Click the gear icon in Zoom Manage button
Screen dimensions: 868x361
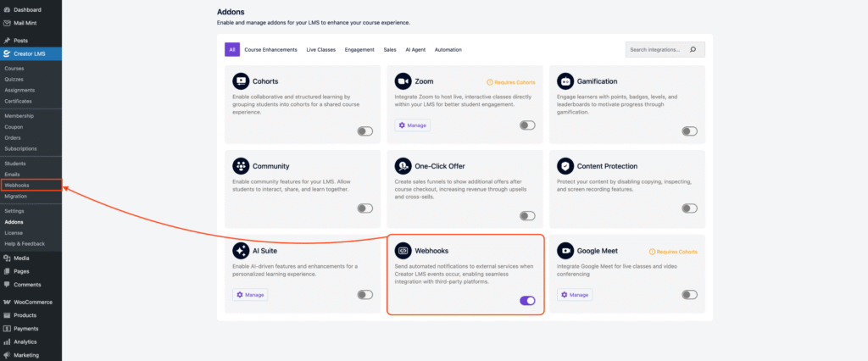[x=402, y=125]
